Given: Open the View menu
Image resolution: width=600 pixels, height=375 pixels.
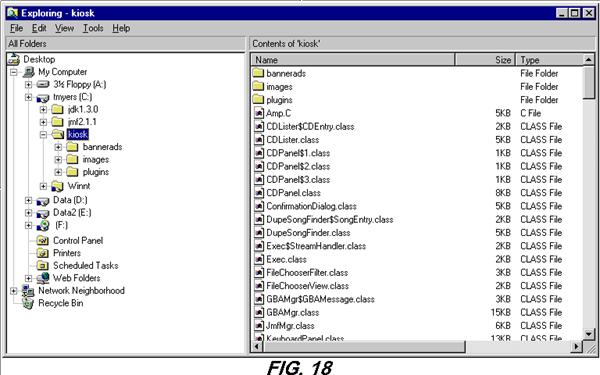Looking at the screenshot, I should 64,28.
